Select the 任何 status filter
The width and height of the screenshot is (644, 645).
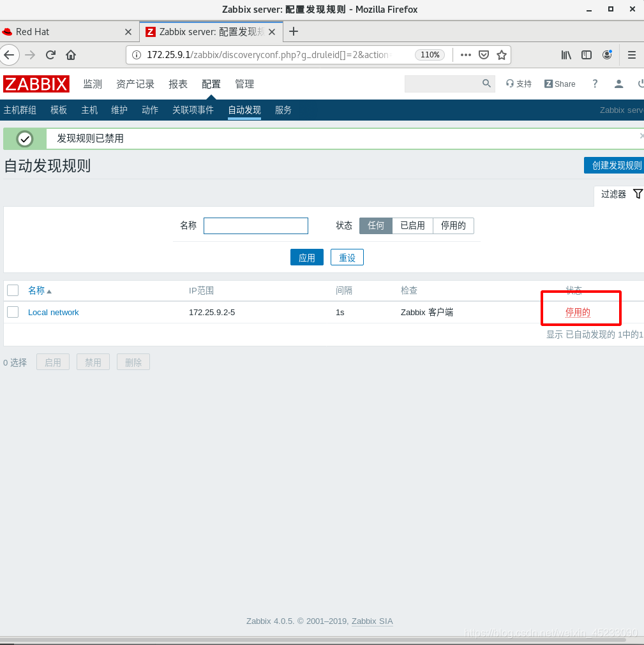(x=376, y=225)
